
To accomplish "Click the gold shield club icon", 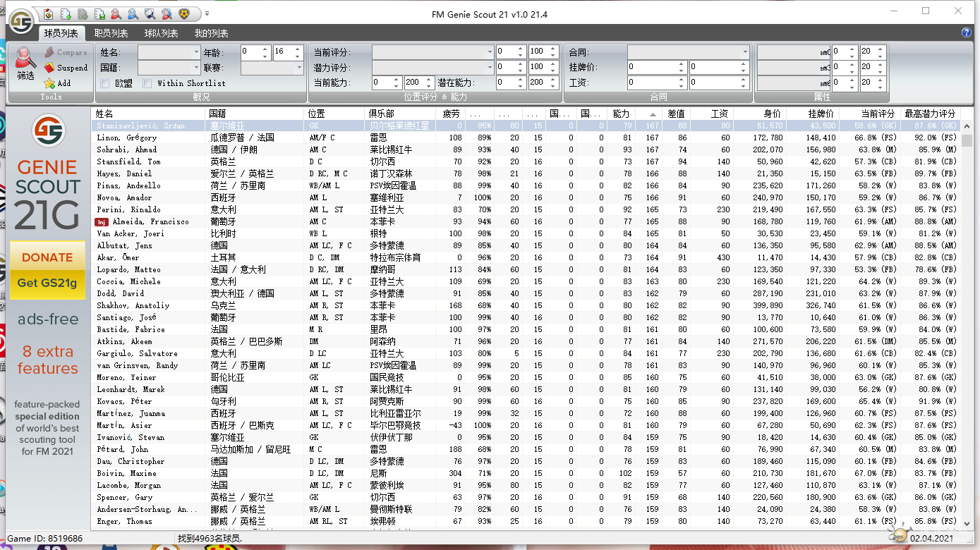I will [x=183, y=13].
